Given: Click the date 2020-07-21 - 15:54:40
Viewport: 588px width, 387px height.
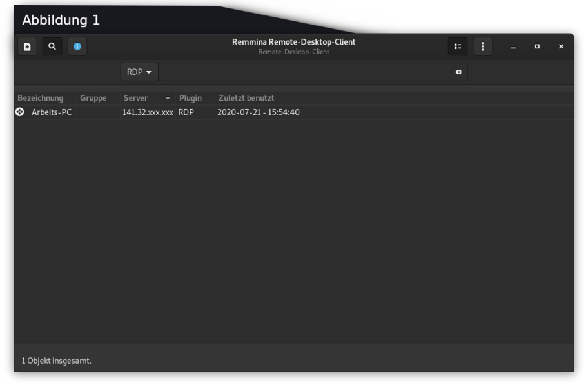Looking at the screenshot, I should click(x=259, y=112).
